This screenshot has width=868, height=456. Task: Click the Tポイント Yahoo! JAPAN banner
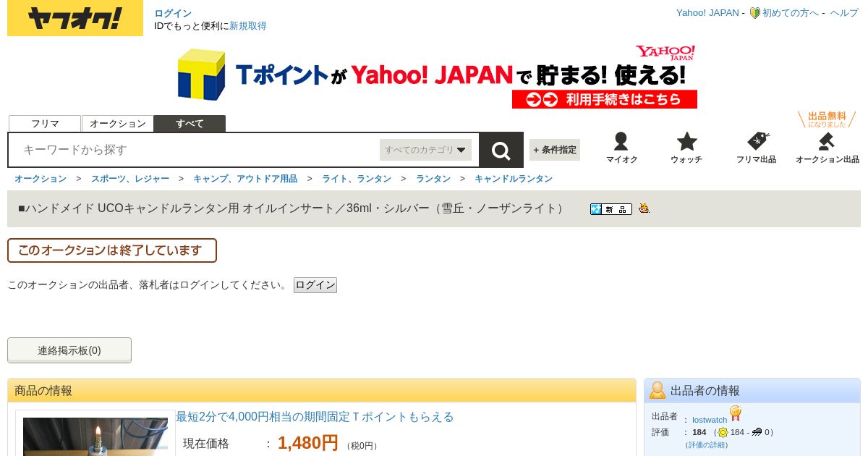coord(438,76)
